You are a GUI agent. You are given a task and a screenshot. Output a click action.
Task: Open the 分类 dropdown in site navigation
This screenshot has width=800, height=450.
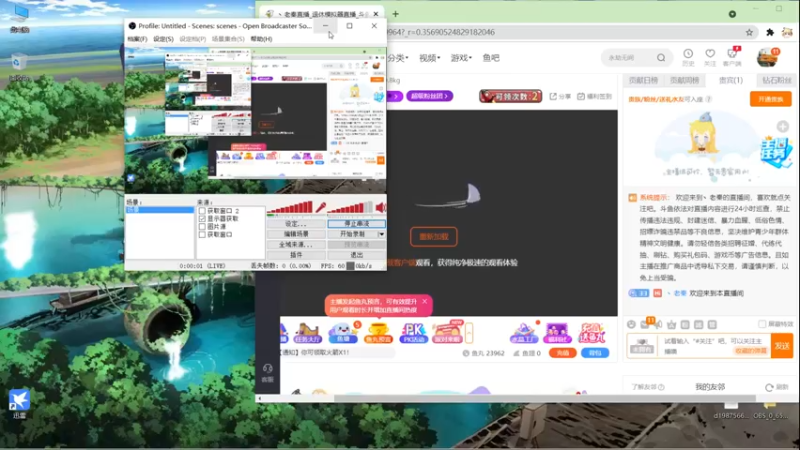[398, 58]
